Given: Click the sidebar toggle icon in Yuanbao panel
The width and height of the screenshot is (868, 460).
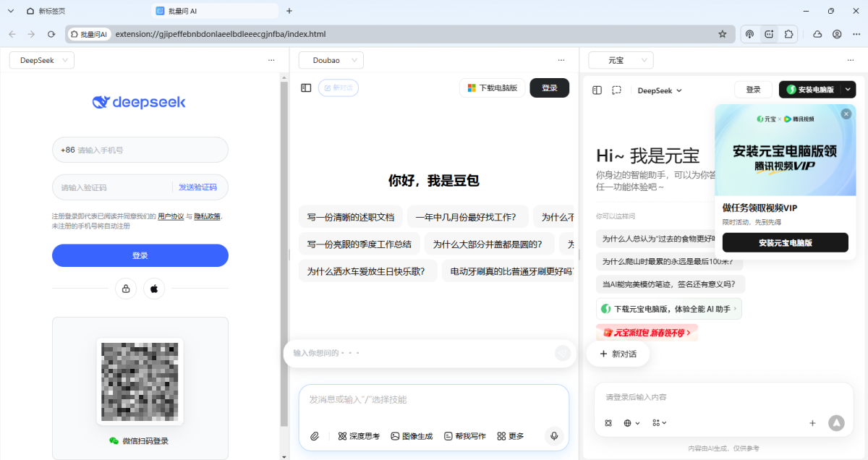Looking at the screenshot, I should pyautogui.click(x=596, y=90).
